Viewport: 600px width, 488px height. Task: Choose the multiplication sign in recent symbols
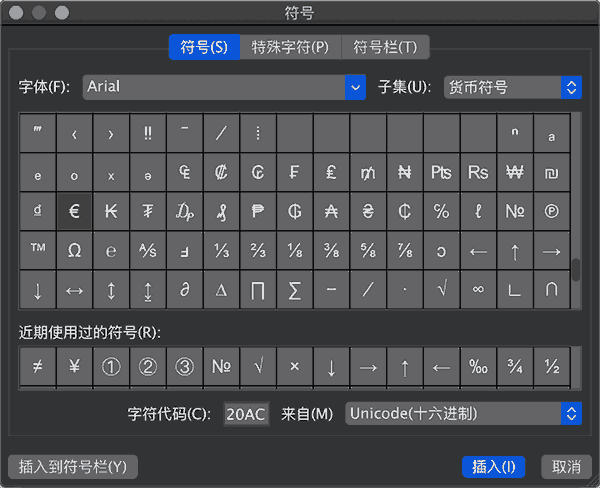(x=295, y=367)
